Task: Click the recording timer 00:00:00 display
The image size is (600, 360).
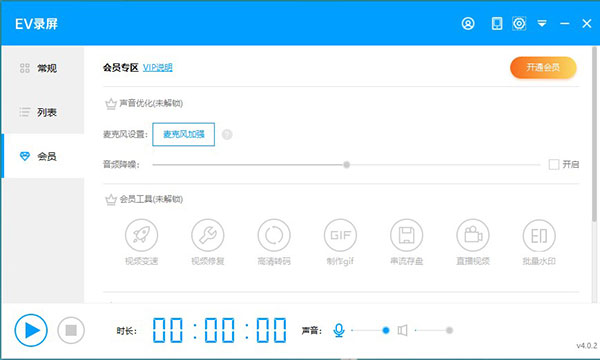Action: [x=219, y=330]
